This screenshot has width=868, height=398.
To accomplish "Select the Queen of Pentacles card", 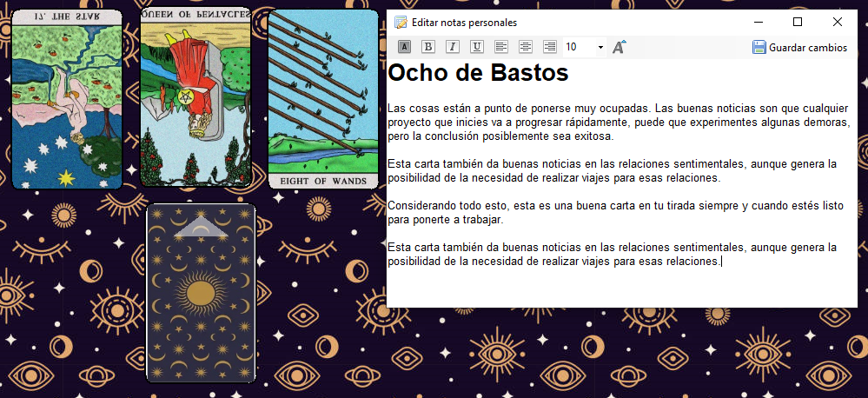I will pyautogui.click(x=196, y=96).
